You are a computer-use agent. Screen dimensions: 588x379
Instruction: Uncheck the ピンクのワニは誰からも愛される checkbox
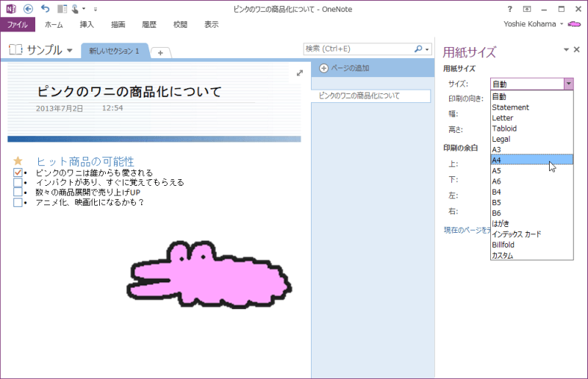coord(18,173)
